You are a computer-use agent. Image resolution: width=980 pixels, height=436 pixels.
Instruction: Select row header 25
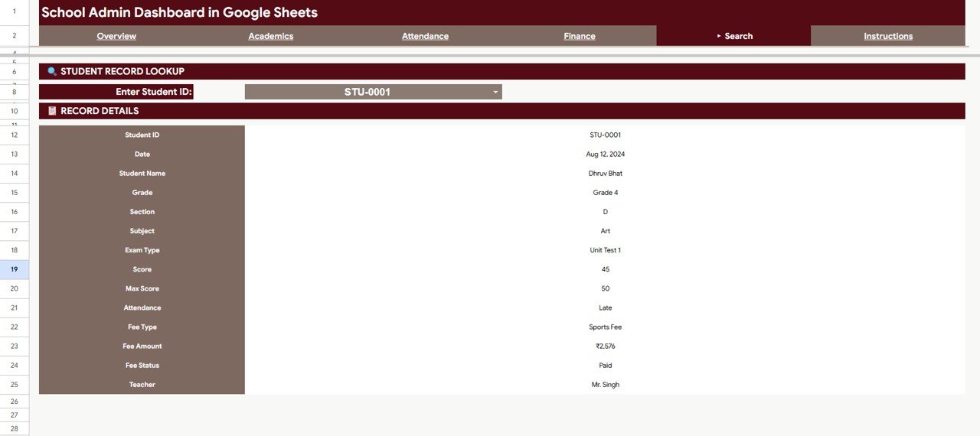tap(15, 384)
